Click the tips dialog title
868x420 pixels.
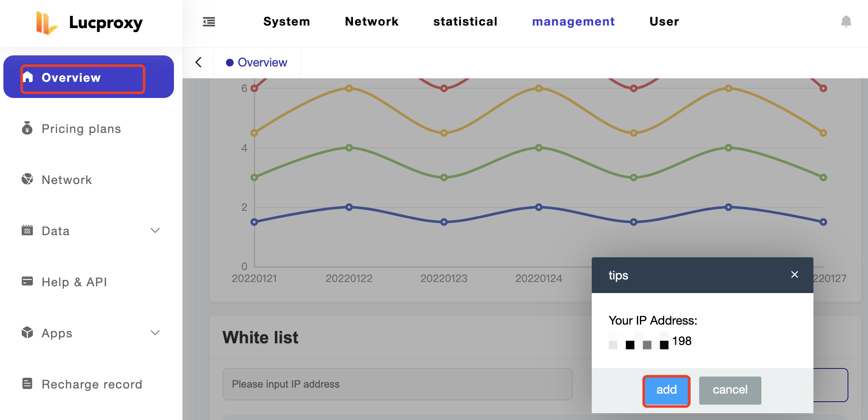pos(618,275)
